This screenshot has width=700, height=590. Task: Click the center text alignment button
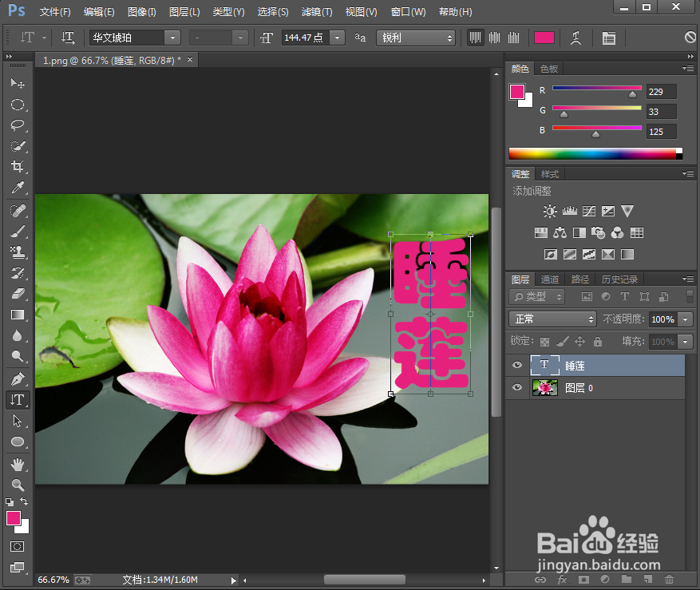[492, 38]
